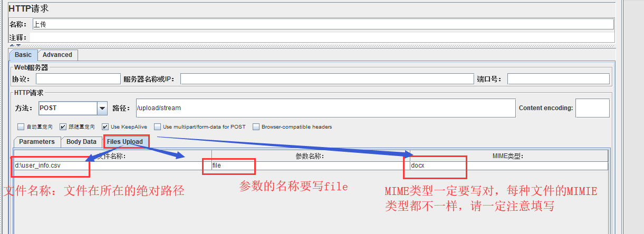The height and width of the screenshot is (234, 644).
Task: Focus the 注释 comment field
Action: pyautogui.click(x=322, y=37)
